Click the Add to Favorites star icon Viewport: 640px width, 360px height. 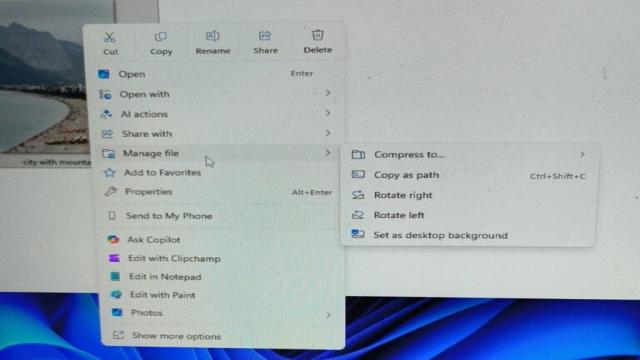pos(109,173)
